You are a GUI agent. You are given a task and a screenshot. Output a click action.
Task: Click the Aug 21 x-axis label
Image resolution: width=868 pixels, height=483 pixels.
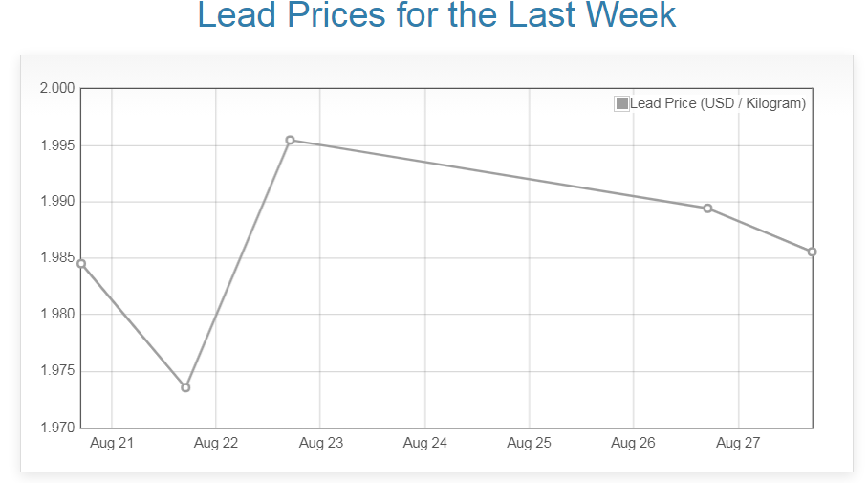pyautogui.click(x=111, y=443)
